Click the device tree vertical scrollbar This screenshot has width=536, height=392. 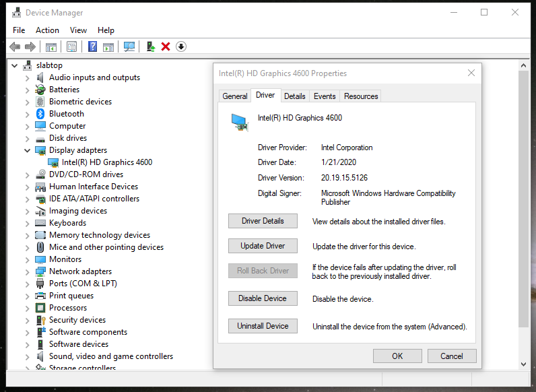pos(523,202)
